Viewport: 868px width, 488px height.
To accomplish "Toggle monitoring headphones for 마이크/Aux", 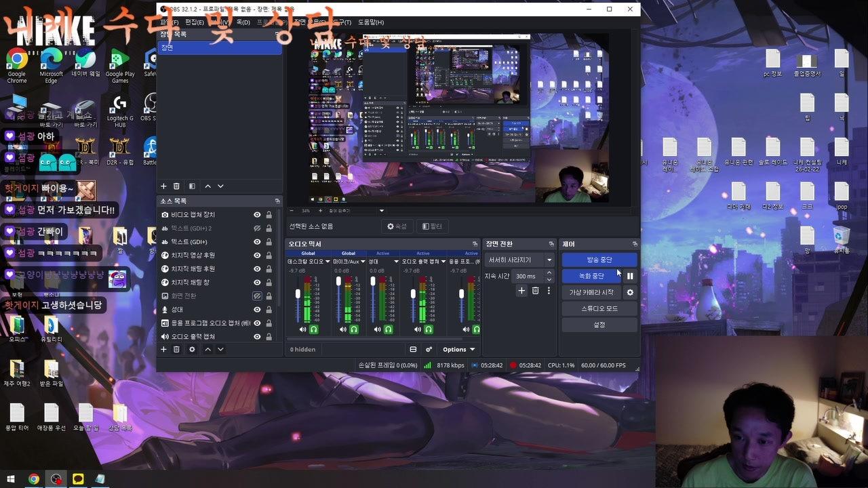I will coord(353,329).
